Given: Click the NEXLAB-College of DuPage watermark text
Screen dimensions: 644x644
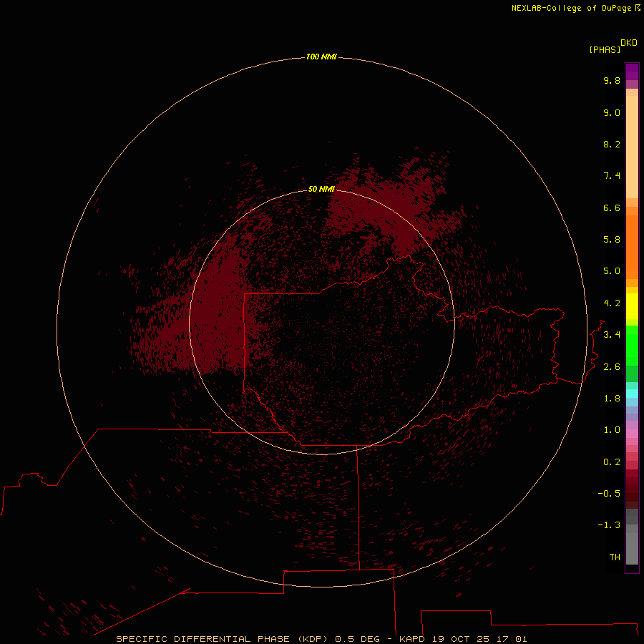Looking at the screenshot, I should coord(575,8).
